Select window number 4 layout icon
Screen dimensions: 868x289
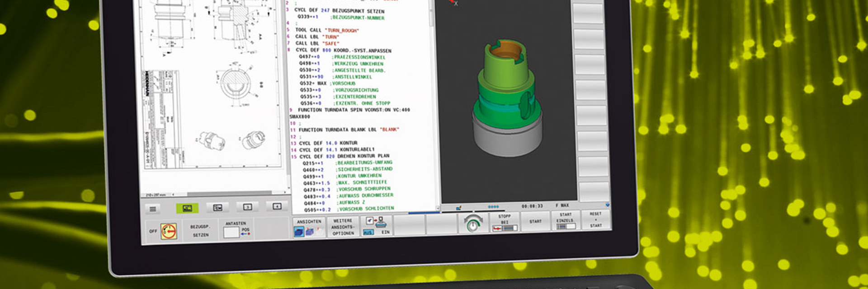(x=277, y=206)
